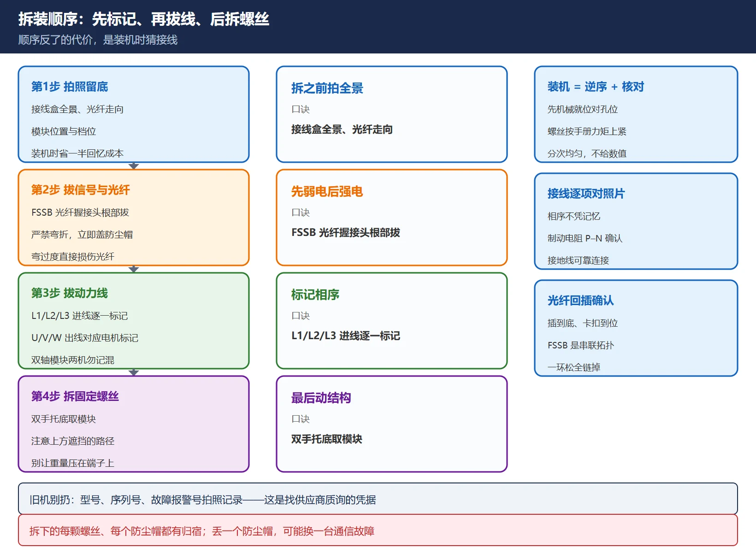Image resolution: width=756 pixels, height=553 pixels.
Task: Click the line 别让重量压在端子上
Action: [73, 463]
